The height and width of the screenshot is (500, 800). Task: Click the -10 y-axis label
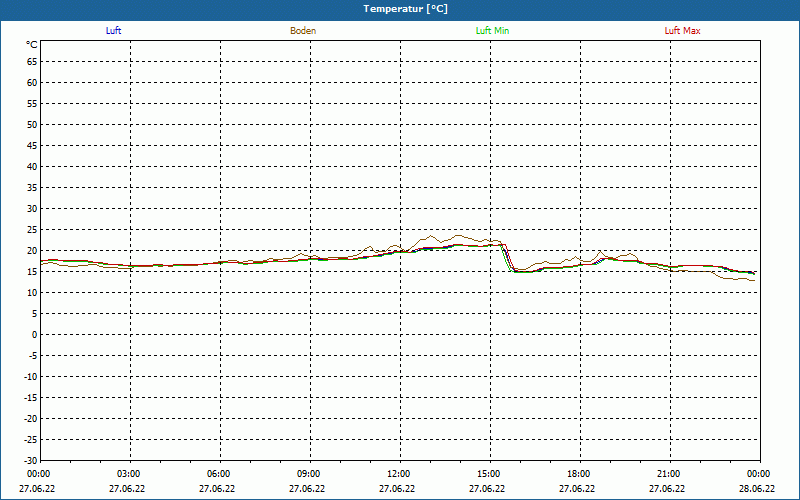[x=31, y=377]
